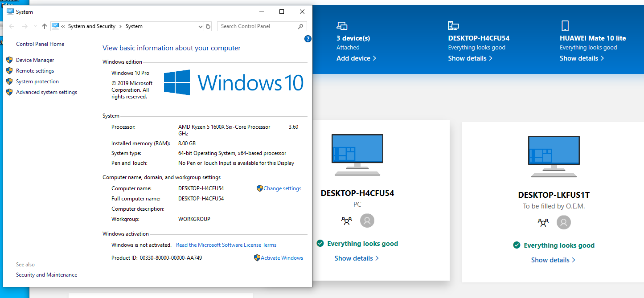This screenshot has width=644, height=298.
Task: Click the help question mark icon
Action: click(x=308, y=39)
